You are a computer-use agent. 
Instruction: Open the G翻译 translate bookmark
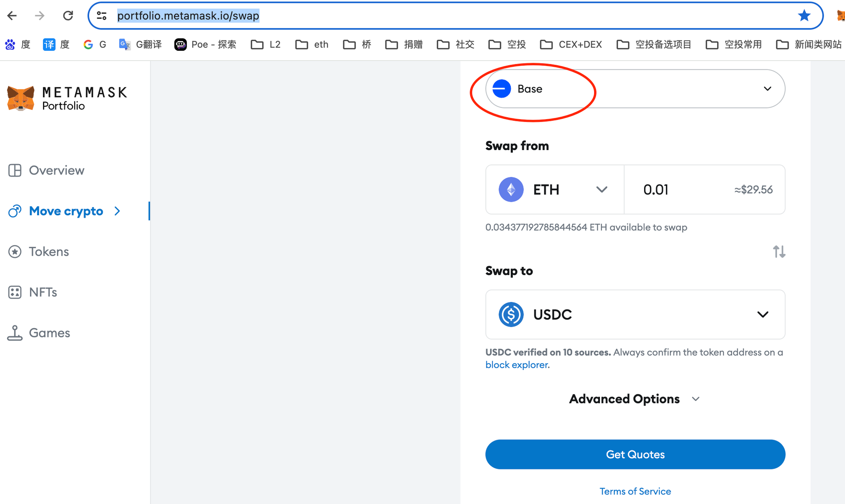click(140, 45)
